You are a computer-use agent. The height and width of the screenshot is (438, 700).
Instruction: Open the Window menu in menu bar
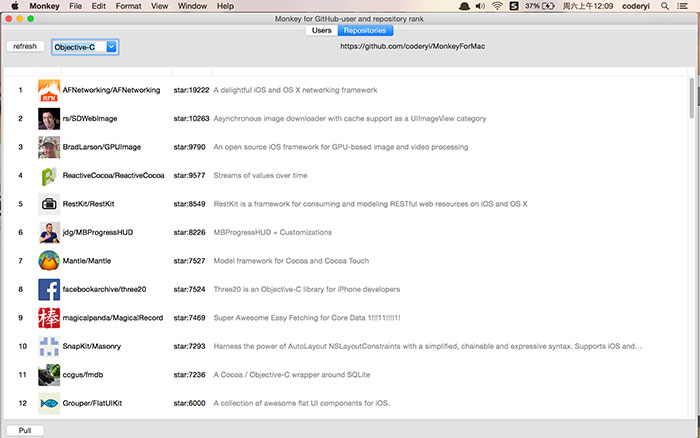[x=193, y=6]
